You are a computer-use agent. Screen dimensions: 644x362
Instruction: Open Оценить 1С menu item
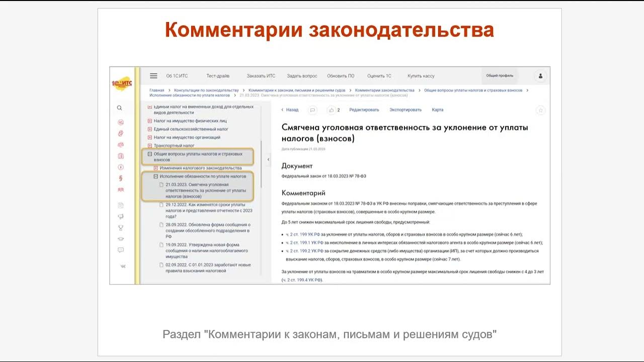point(379,76)
